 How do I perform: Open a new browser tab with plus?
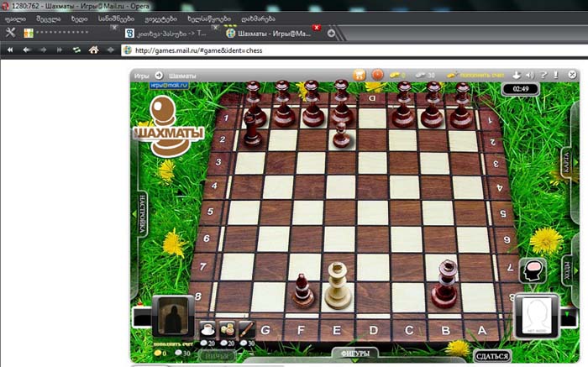[331, 34]
